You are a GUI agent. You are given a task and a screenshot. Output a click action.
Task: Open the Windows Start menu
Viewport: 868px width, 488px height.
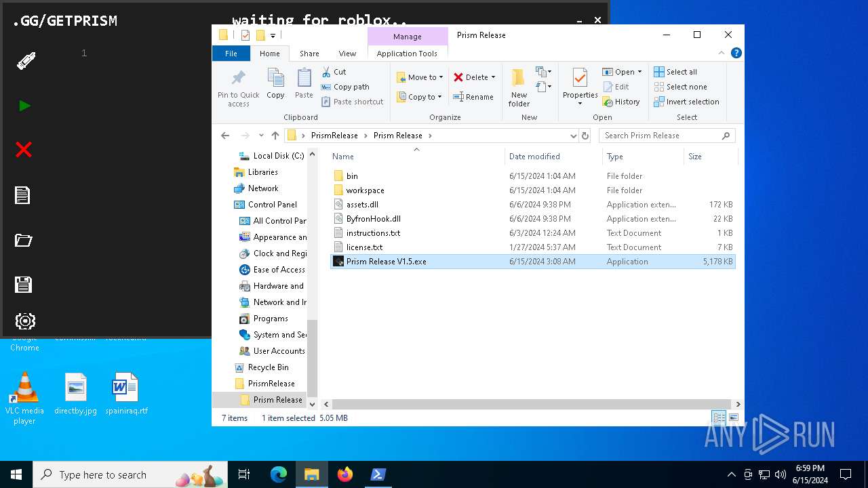pyautogui.click(x=16, y=474)
